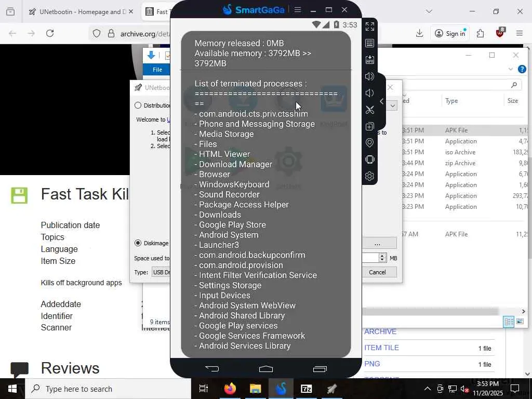This screenshot has width=532, height=399.
Task: Open the Type USB Drive dropdown in UNetbootin
Action: pyautogui.click(x=161, y=272)
